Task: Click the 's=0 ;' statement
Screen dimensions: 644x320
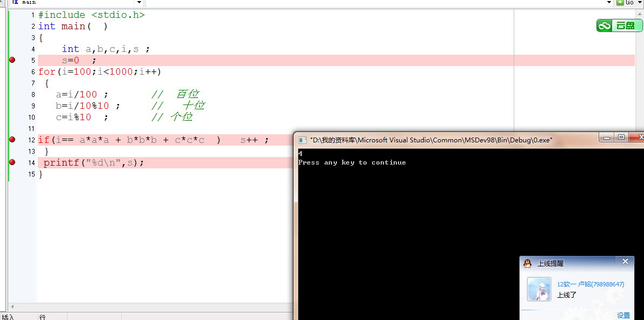Action: pyautogui.click(x=79, y=61)
